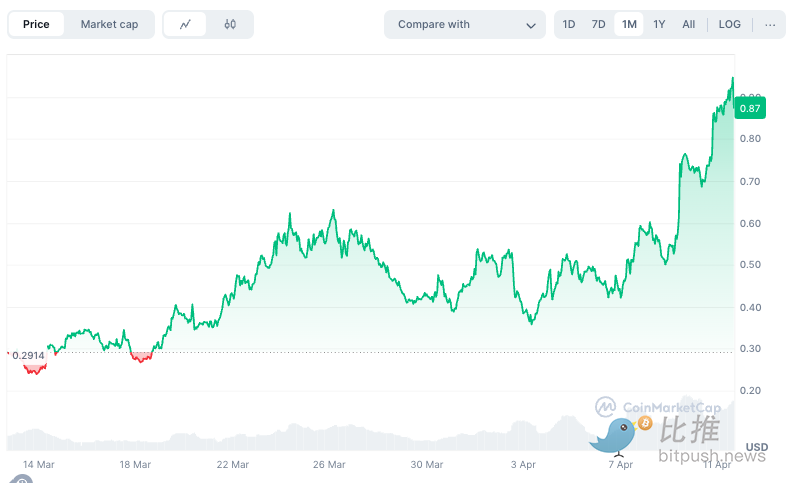The height and width of the screenshot is (483, 786).
Task: Click the 0.2914 starting price marker
Action: point(30,355)
